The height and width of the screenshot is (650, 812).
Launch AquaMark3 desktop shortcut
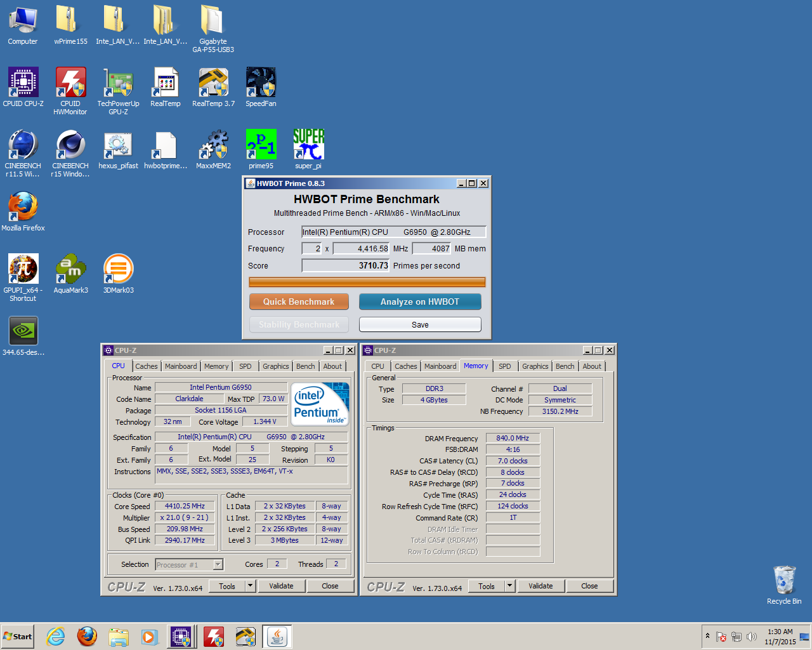click(70, 274)
